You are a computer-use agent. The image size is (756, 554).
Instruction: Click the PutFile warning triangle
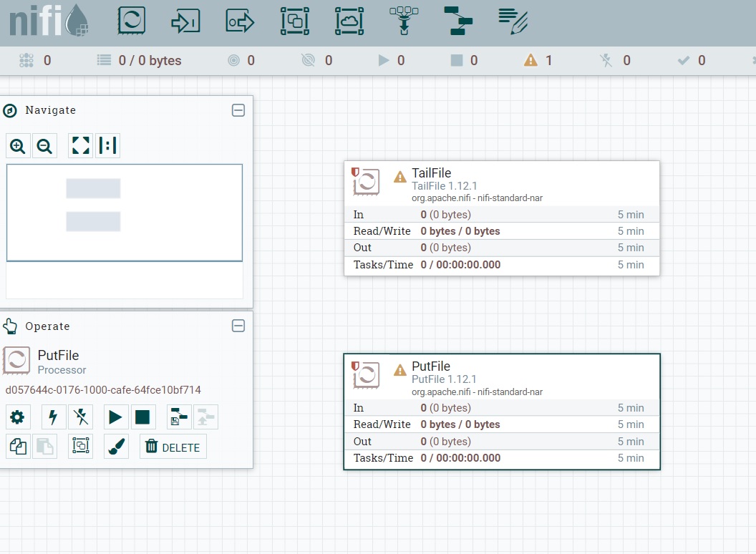pos(400,370)
